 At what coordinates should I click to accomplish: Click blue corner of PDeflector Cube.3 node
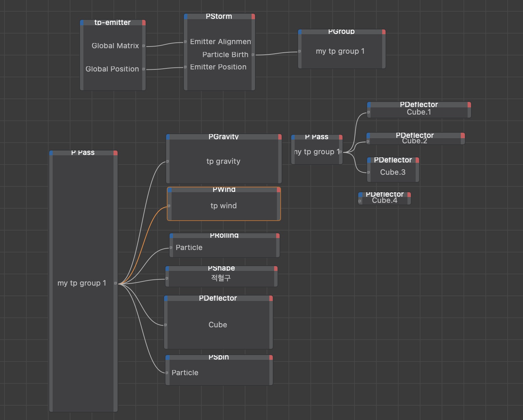click(x=369, y=160)
